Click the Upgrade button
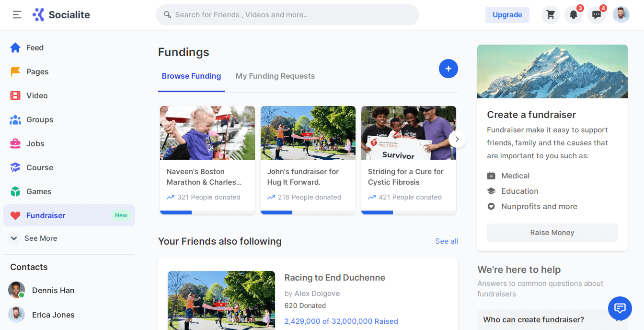Viewport: 644px width, 330px height. coord(507,15)
